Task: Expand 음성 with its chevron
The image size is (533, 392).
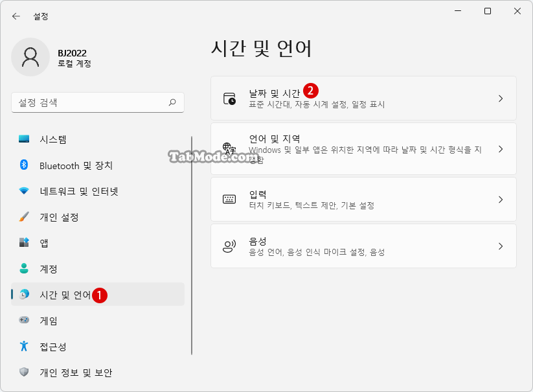Action: click(x=501, y=246)
